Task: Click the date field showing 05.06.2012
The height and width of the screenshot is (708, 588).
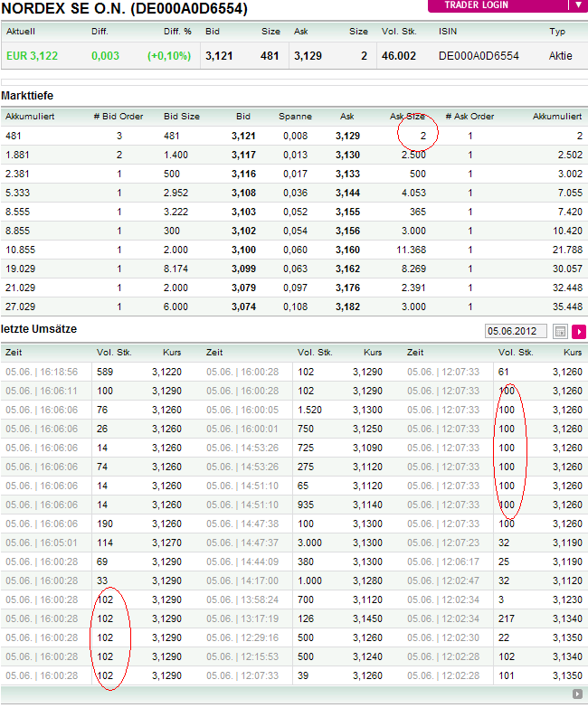Action: coord(517,332)
